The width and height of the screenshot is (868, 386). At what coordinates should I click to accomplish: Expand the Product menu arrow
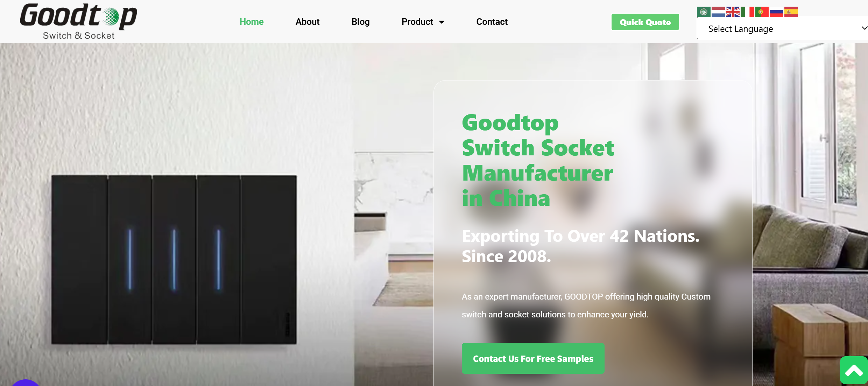point(442,22)
